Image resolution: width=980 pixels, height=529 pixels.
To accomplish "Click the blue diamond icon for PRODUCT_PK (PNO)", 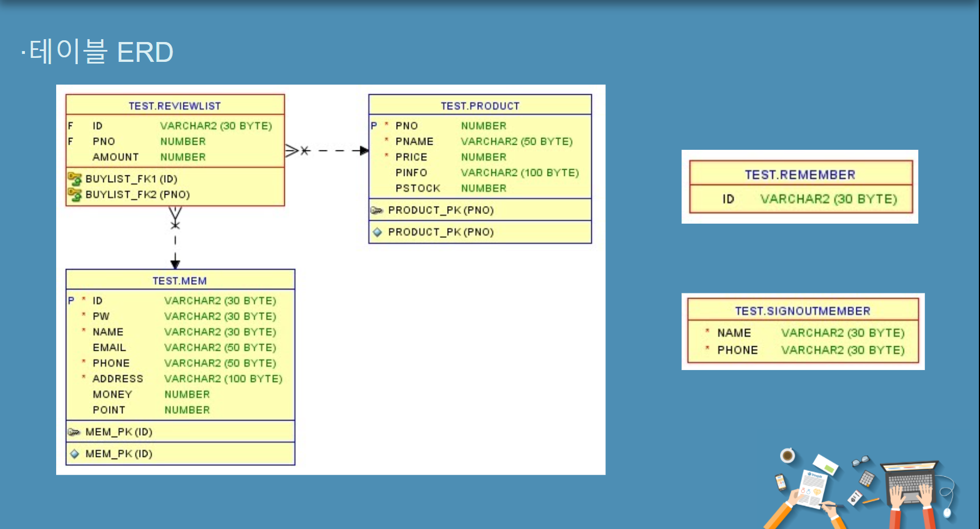I will pos(377,232).
